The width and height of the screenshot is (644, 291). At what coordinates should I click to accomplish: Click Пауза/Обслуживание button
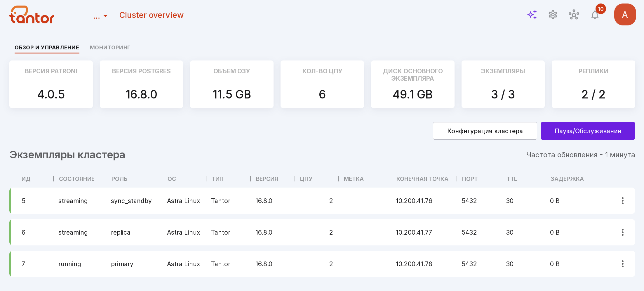point(588,131)
